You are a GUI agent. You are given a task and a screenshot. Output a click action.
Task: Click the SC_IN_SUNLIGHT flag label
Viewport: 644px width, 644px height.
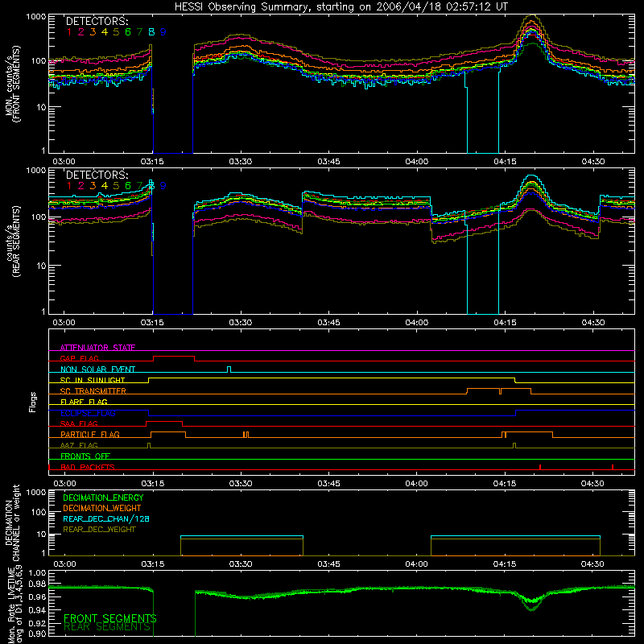93,380
